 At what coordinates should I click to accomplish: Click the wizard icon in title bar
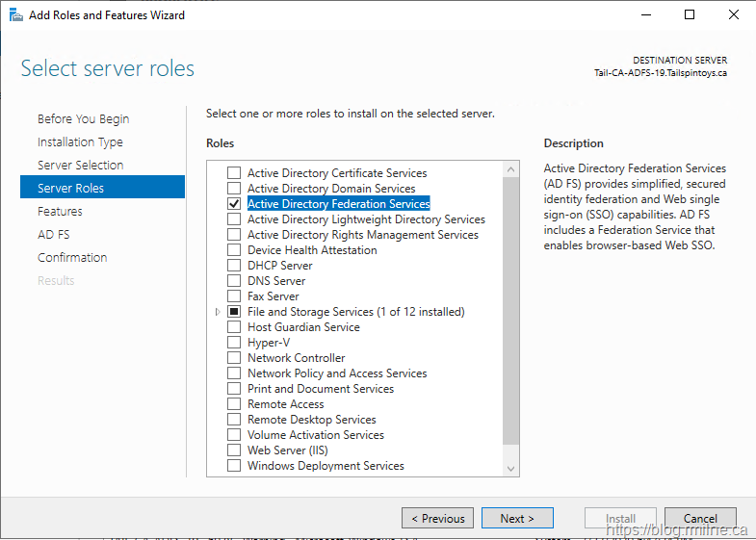tap(14, 14)
